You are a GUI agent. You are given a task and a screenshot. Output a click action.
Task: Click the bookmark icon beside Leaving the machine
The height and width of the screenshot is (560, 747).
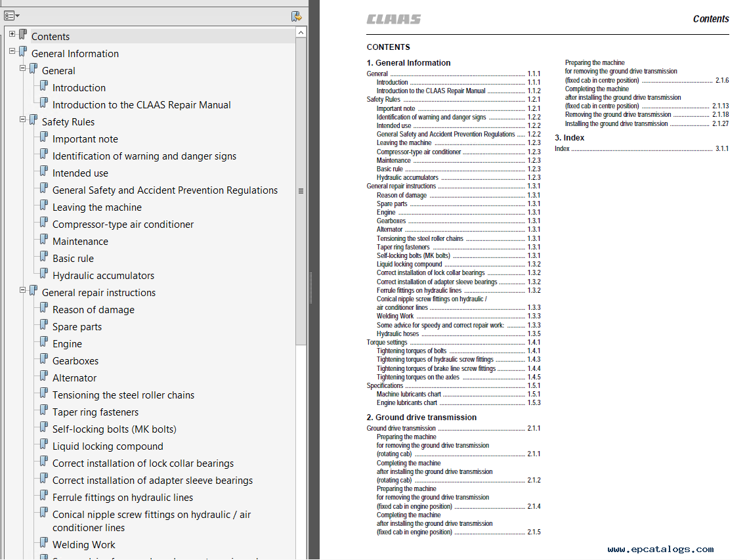(44, 206)
